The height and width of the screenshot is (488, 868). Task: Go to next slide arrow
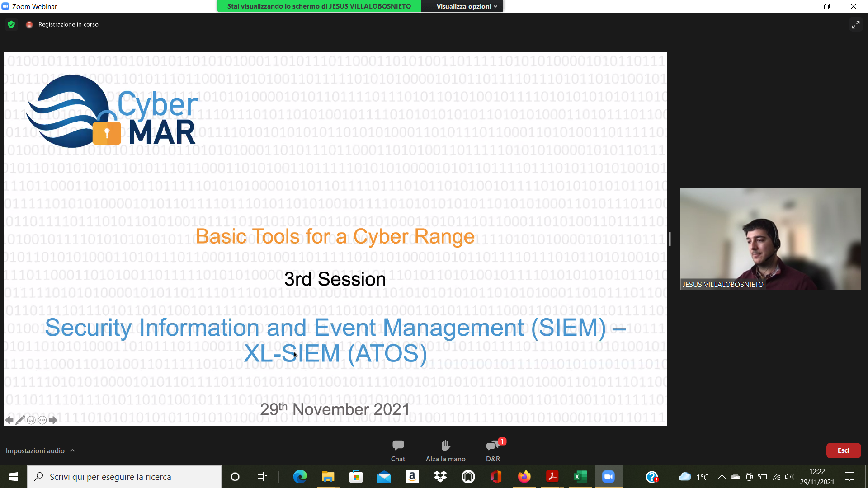53,420
